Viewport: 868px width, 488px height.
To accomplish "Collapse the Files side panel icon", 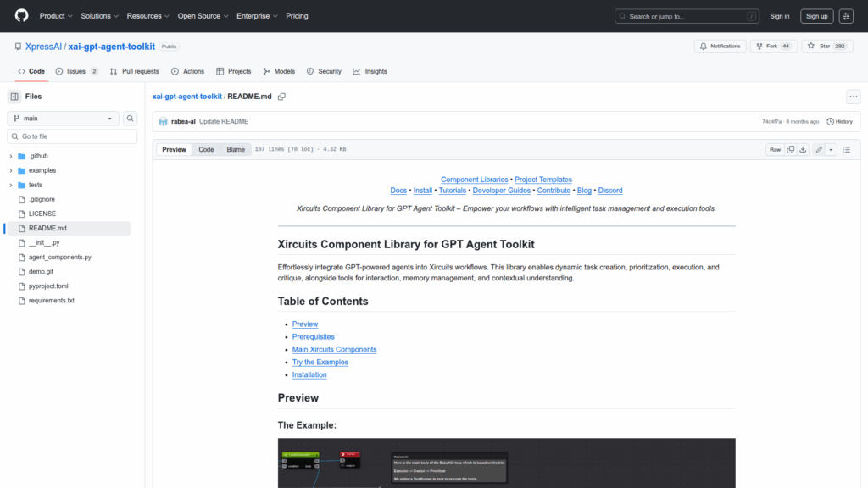I will click(x=14, y=97).
